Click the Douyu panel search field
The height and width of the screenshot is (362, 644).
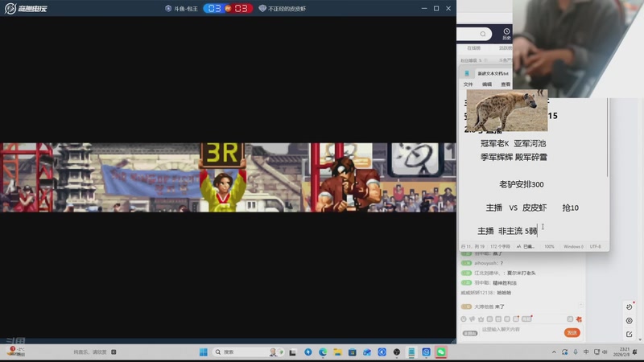(x=474, y=34)
